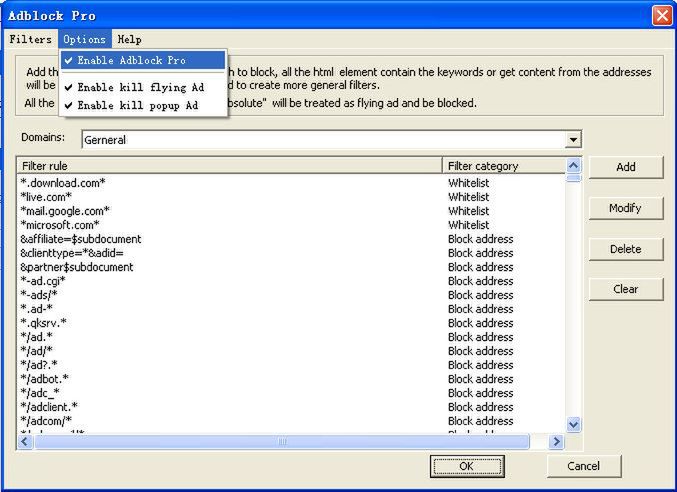Click the vertical scrollbar up arrow
The image size is (677, 492).
[x=573, y=165]
